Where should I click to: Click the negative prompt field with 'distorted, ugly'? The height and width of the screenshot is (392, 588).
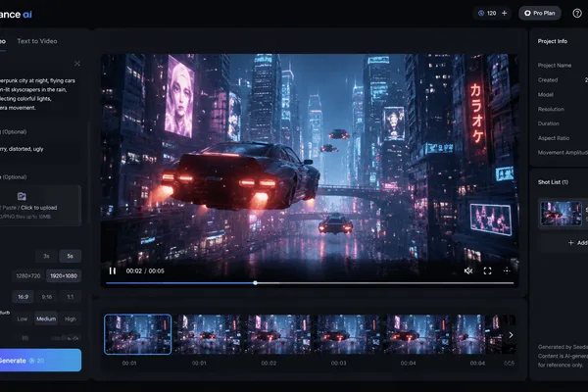click(x=39, y=149)
